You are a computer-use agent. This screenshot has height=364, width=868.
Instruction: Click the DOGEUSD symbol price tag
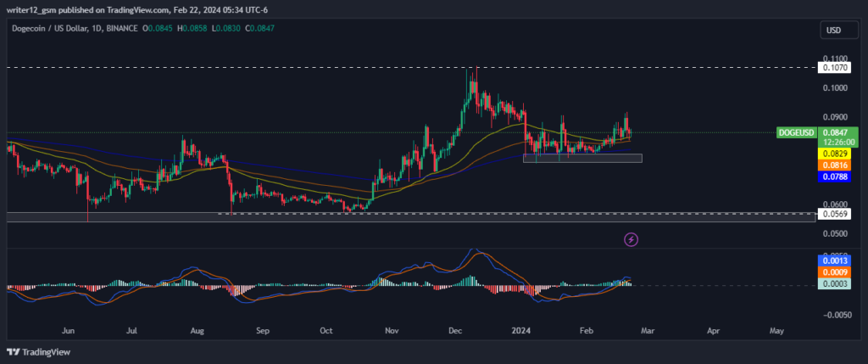point(797,133)
